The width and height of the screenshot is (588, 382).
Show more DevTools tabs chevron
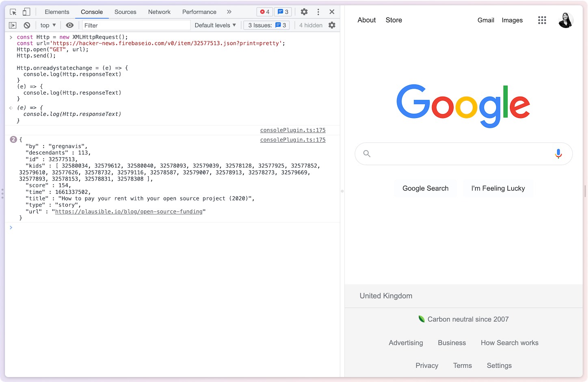point(229,12)
